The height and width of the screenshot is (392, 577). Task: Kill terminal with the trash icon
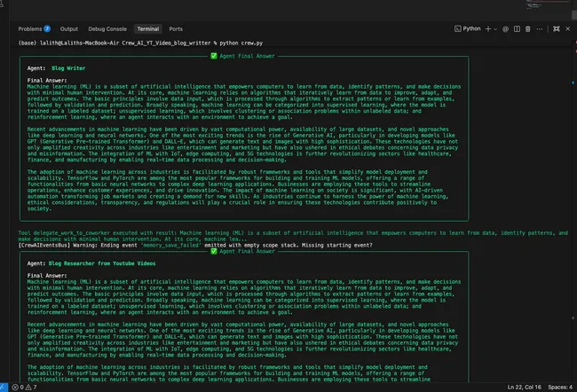527,28
